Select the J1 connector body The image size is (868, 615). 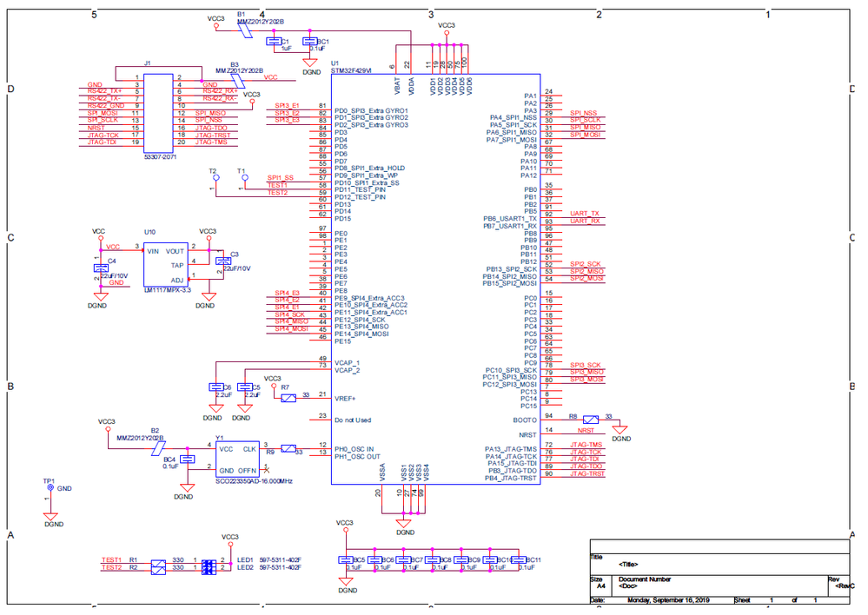(x=158, y=114)
